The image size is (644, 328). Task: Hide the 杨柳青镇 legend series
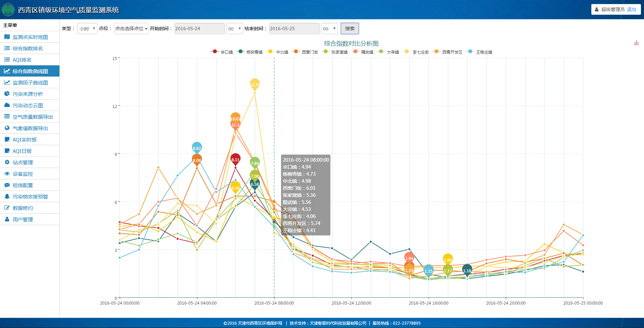(x=250, y=52)
